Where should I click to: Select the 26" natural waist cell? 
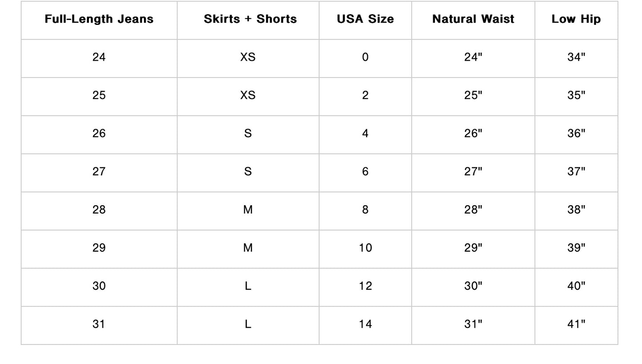[473, 134]
